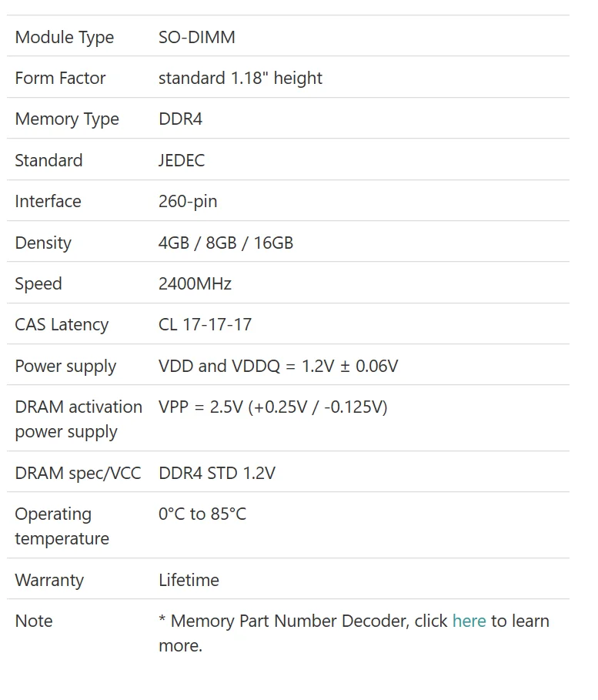
Task: Select the SO-DIMM module type value
Action: click(197, 37)
